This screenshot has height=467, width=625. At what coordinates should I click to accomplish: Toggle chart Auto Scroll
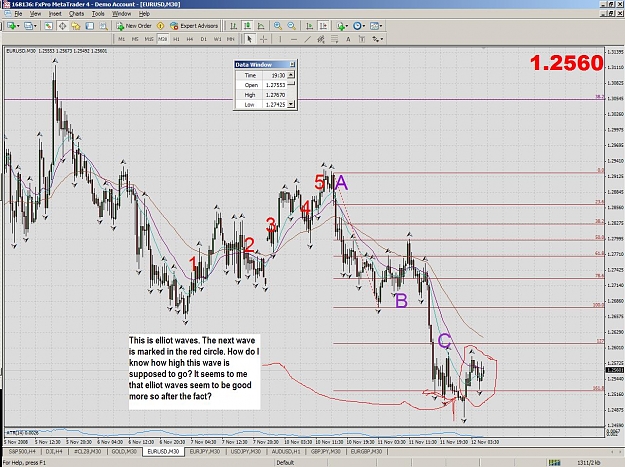coord(309,26)
